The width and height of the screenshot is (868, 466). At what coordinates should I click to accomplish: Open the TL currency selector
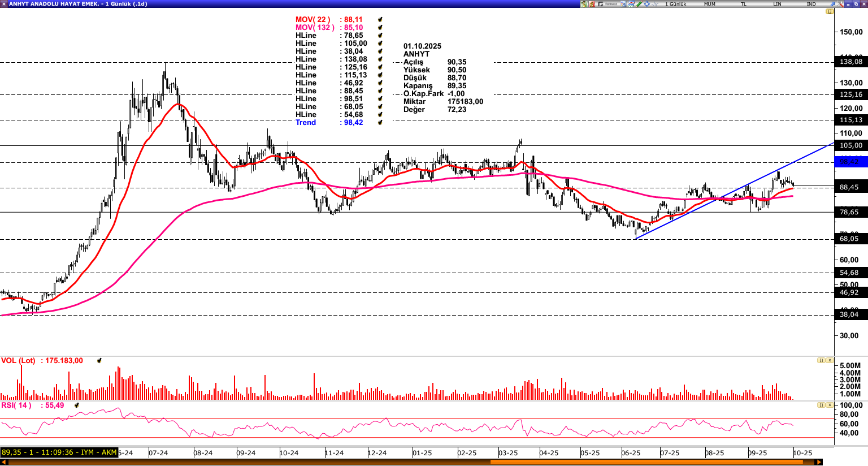[x=744, y=4]
